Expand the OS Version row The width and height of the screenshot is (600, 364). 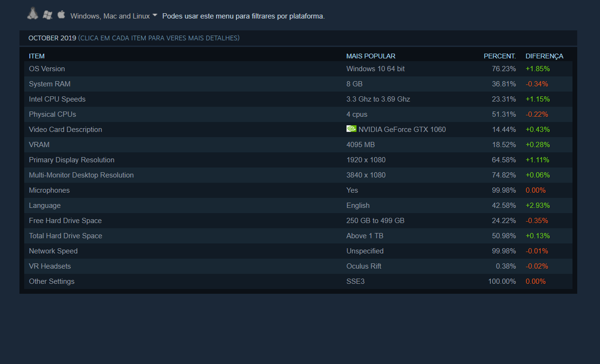point(298,69)
